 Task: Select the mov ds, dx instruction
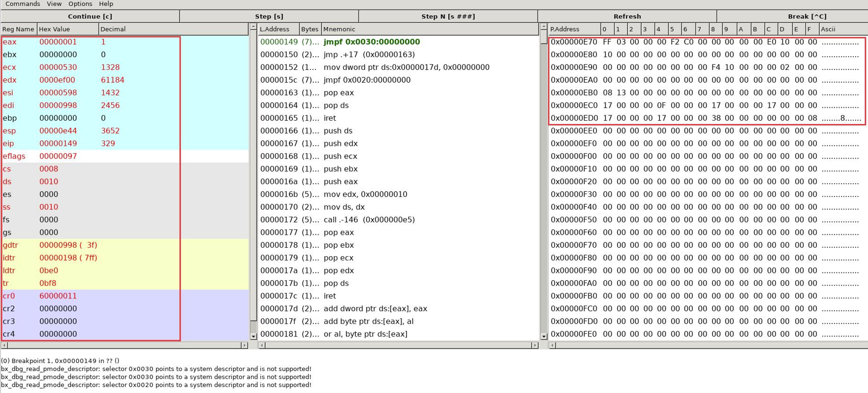pyautogui.click(x=398, y=207)
